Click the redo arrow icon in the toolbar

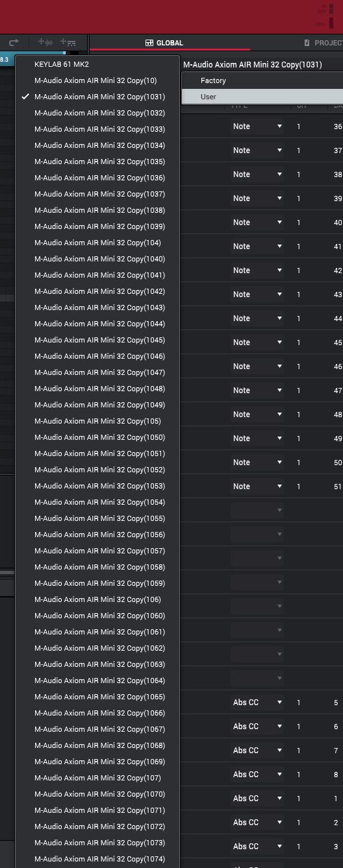click(x=14, y=43)
